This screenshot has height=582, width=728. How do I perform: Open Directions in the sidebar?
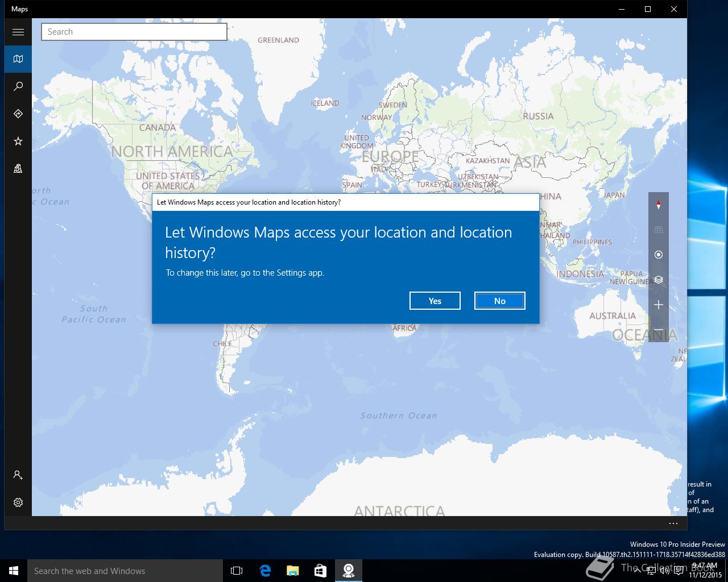(x=18, y=114)
